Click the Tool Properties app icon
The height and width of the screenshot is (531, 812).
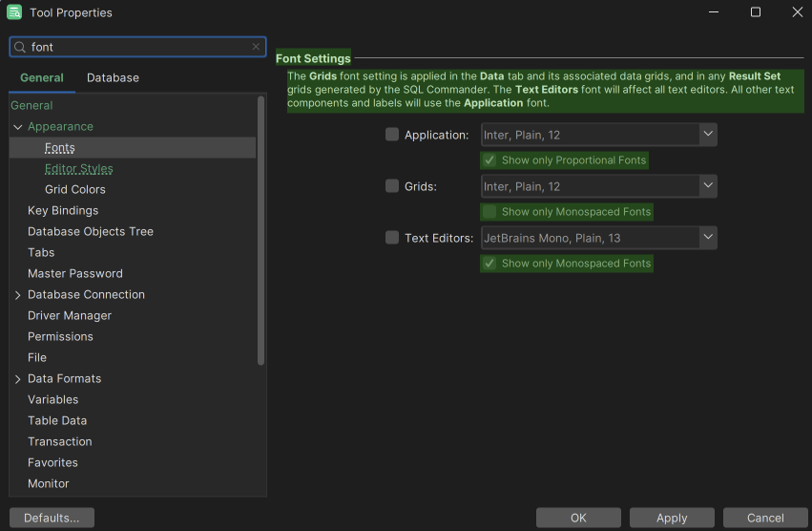point(14,12)
